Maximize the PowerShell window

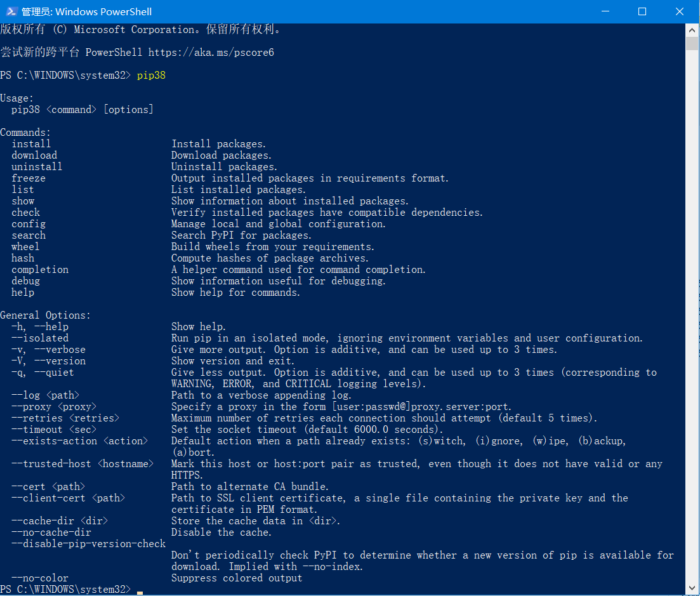point(642,11)
